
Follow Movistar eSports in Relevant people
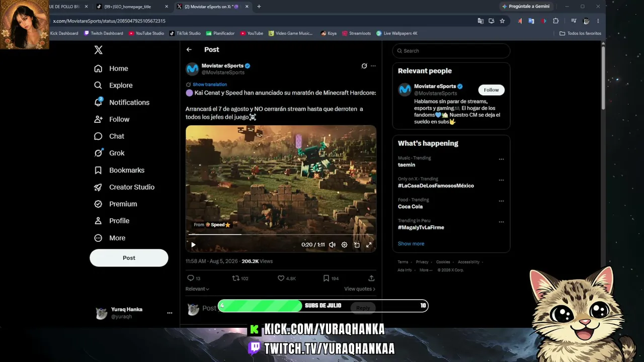(x=491, y=90)
